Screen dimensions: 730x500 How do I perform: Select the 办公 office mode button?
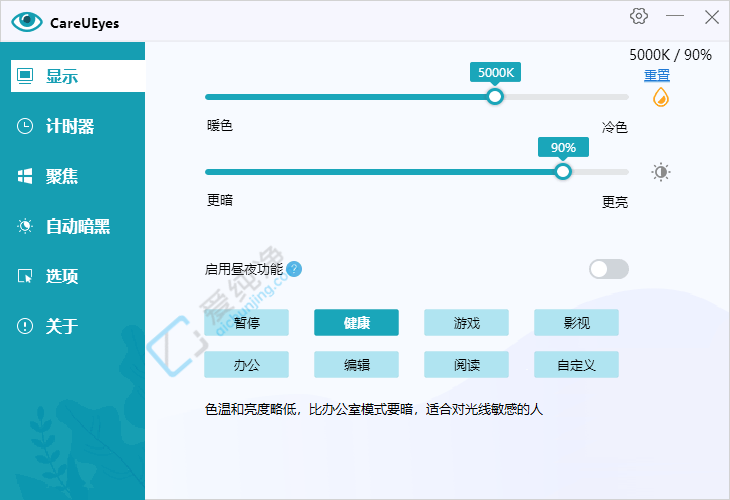click(x=246, y=365)
